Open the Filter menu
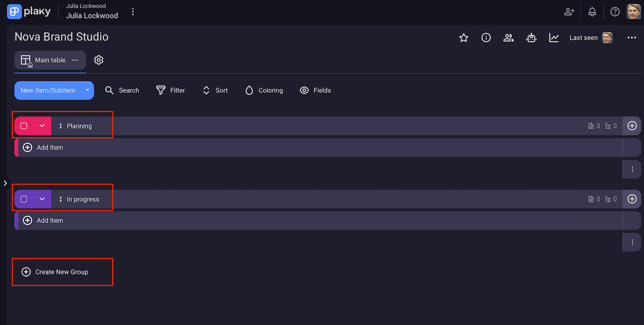This screenshot has height=325, width=644. pyautogui.click(x=171, y=91)
